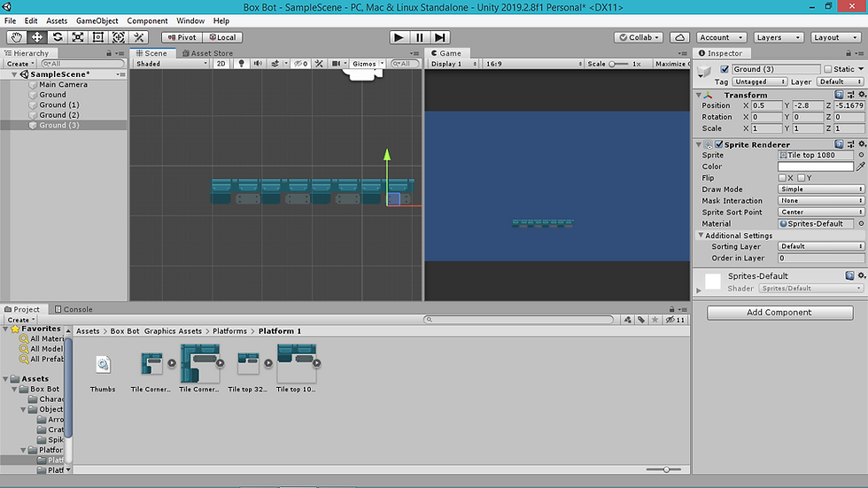Pick color with eyedropper icon
This screenshot has width=868, height=488.
861,166
